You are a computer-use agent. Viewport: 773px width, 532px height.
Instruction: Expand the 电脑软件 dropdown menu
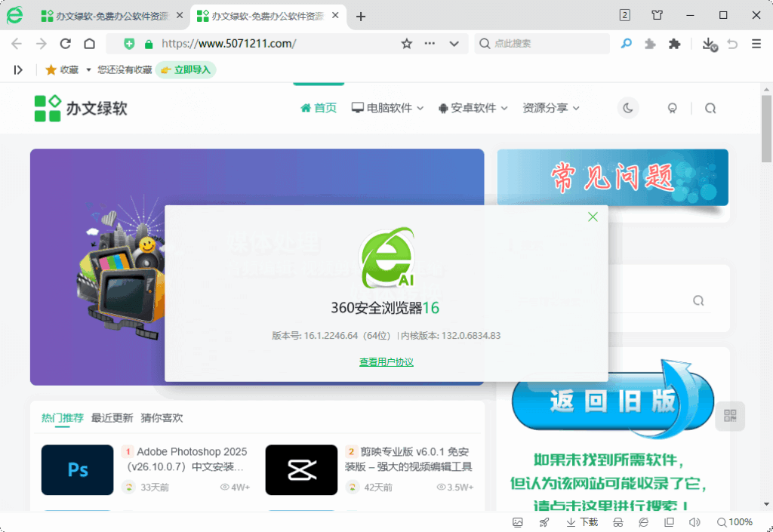[387, 107]
